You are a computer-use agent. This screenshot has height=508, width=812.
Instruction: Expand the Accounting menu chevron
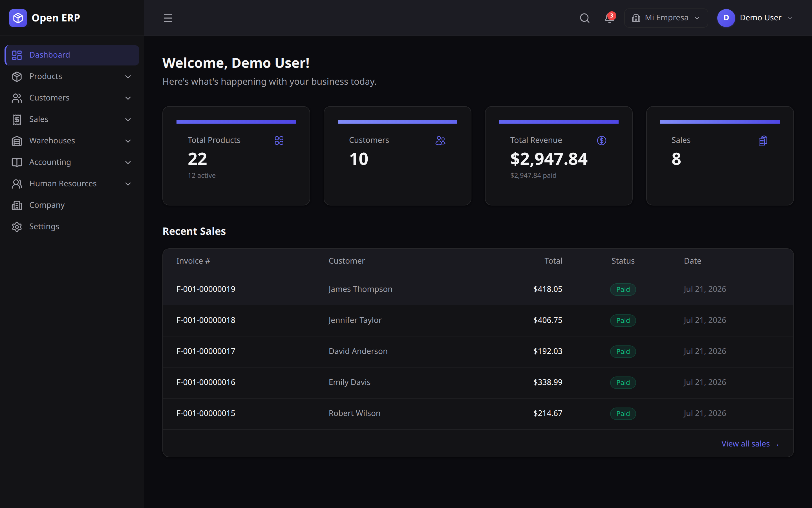click(x=128, y=162)
